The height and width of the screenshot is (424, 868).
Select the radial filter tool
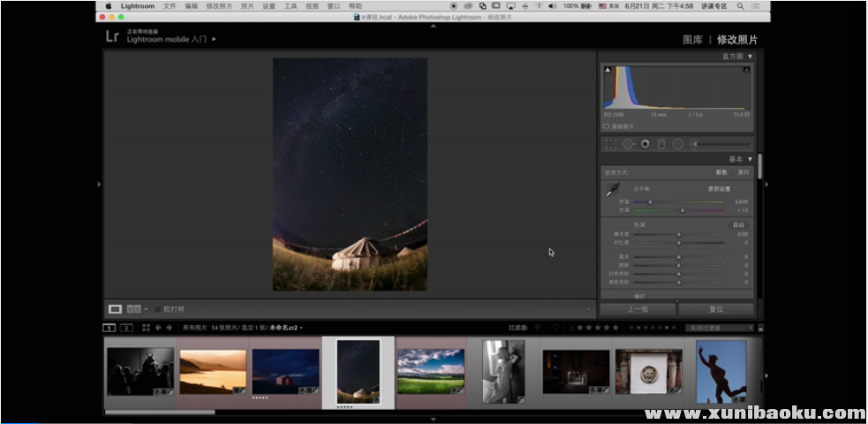[678, 144]
